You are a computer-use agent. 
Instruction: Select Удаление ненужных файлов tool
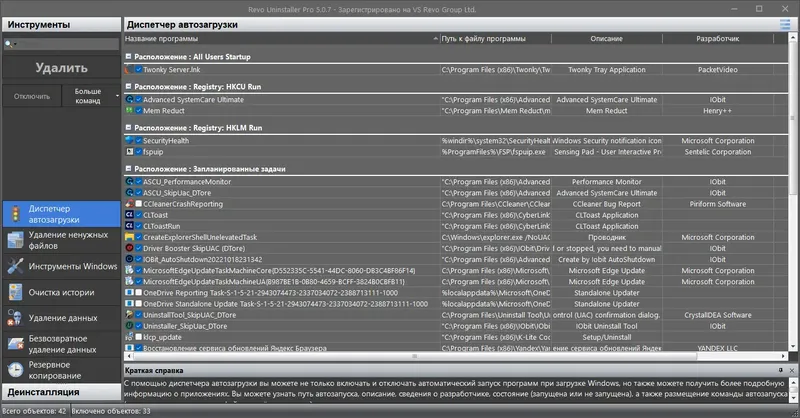(61, 240)
